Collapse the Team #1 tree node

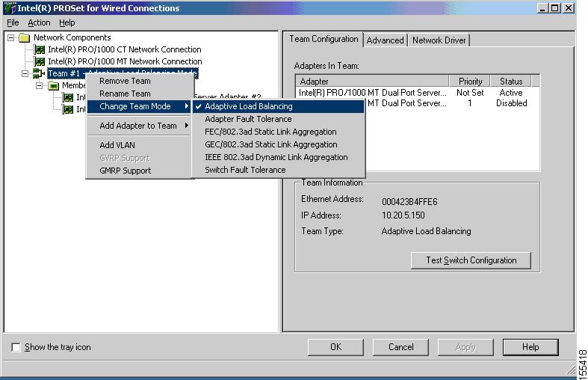click(x=25, y=73)
